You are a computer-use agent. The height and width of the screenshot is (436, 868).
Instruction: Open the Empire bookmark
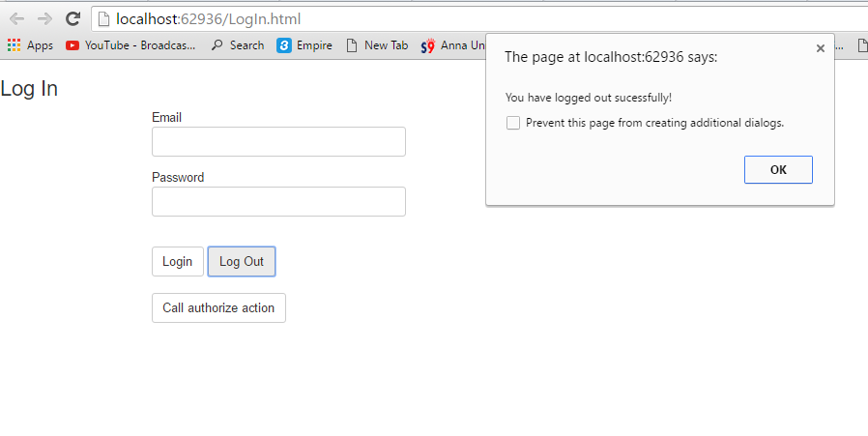[304, 45]
